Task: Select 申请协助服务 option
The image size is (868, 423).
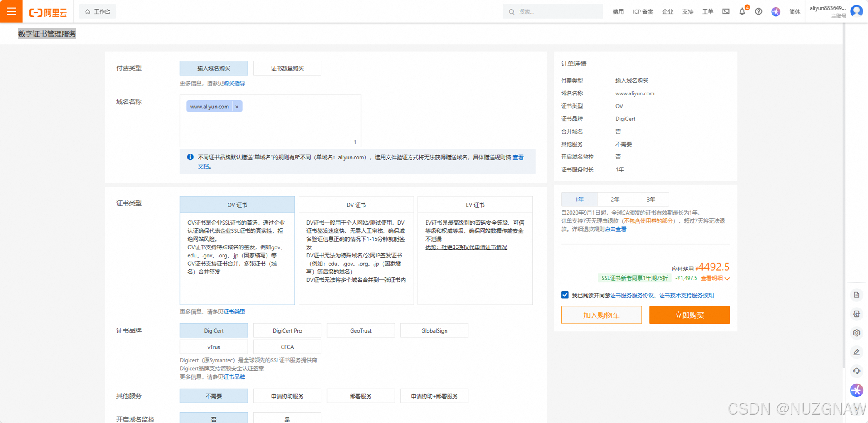Action: point(287,396)
